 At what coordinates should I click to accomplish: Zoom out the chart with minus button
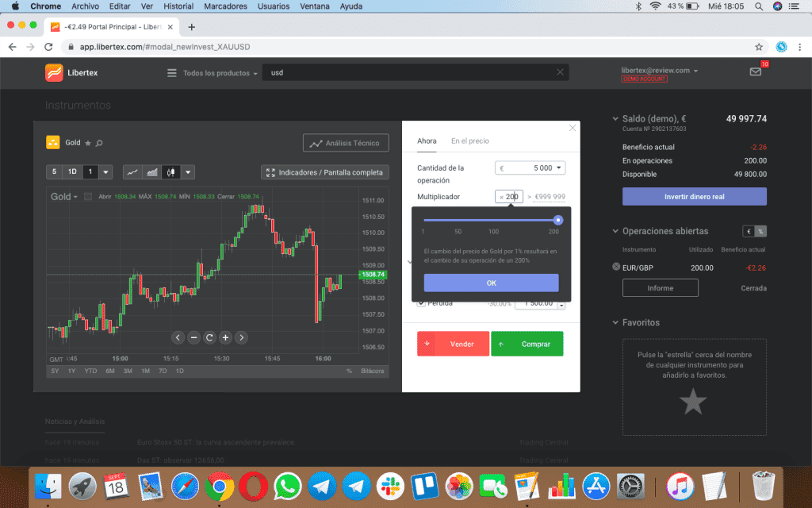coord(193,337)
